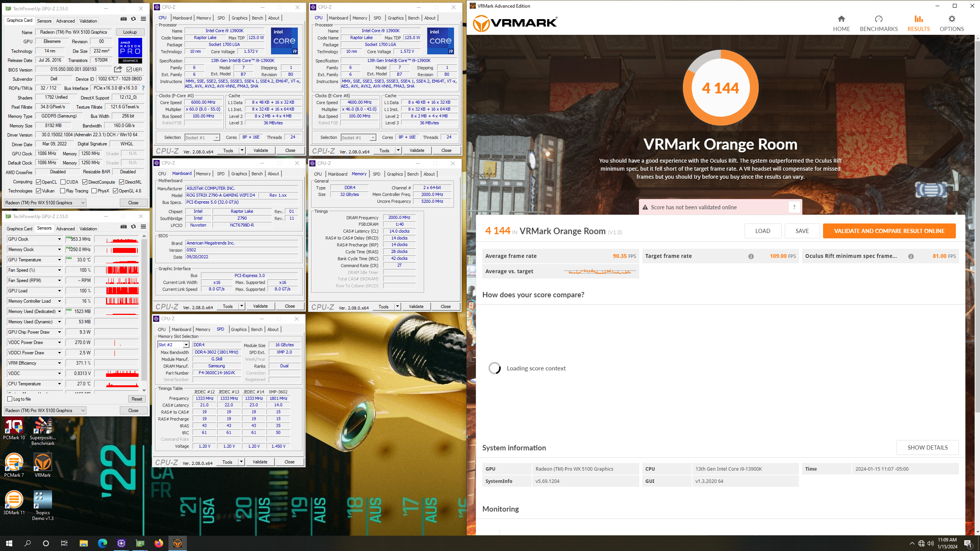
Task: Open the GPU Temperature sensor dropdown
Action: (x=59, y=260)
